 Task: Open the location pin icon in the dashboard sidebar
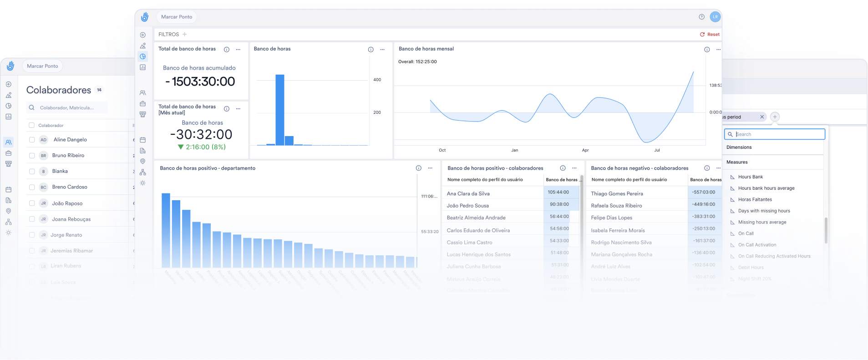coord(143,162)
